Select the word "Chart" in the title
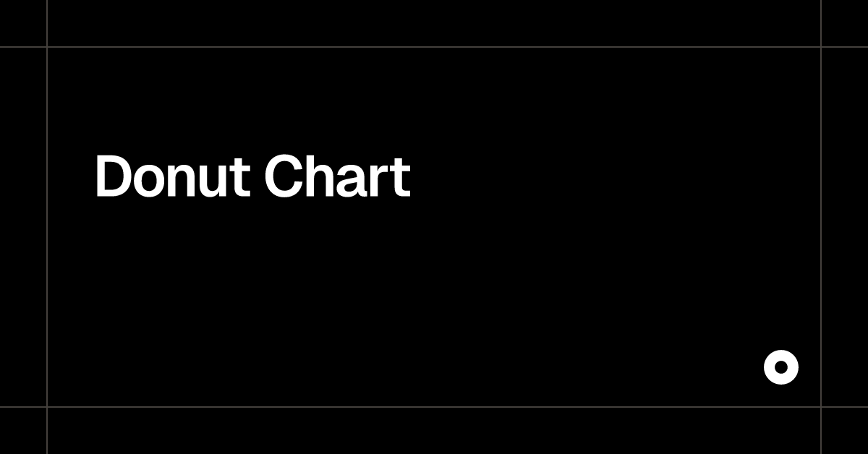 (337, 176)
